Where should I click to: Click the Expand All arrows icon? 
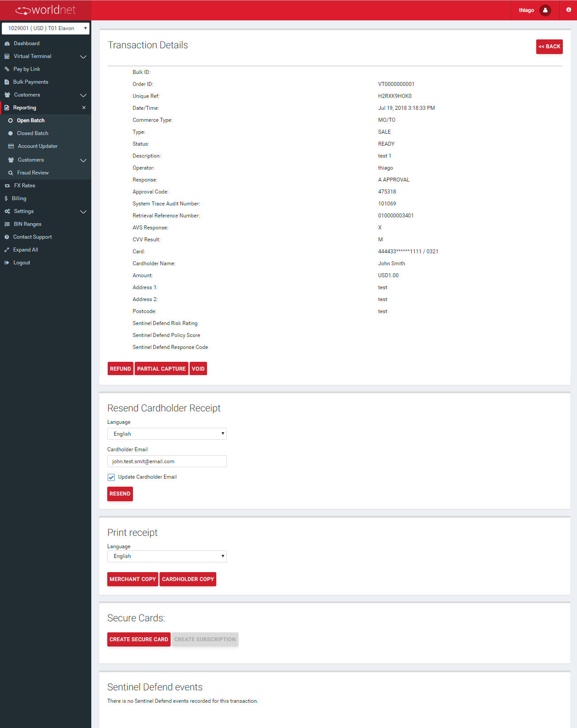7,250
